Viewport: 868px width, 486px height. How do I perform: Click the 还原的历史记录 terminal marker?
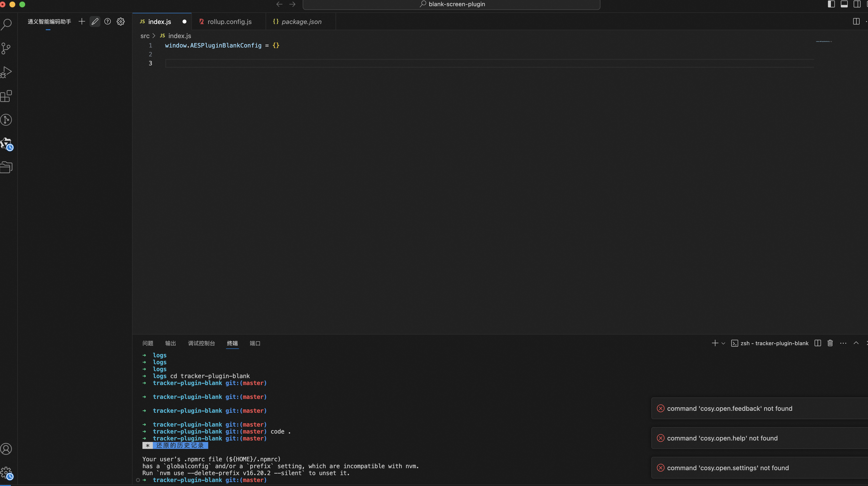175,445
